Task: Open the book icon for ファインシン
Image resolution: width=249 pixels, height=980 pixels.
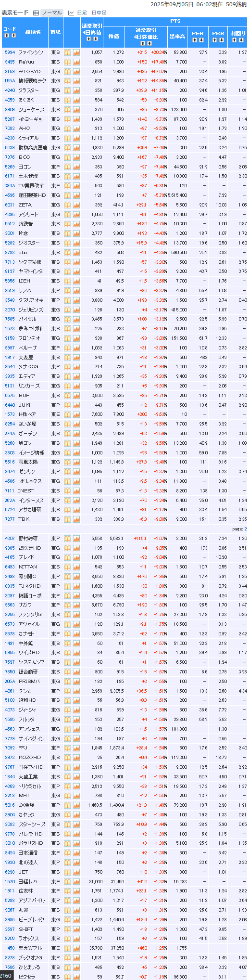Action: coord(68,52)
